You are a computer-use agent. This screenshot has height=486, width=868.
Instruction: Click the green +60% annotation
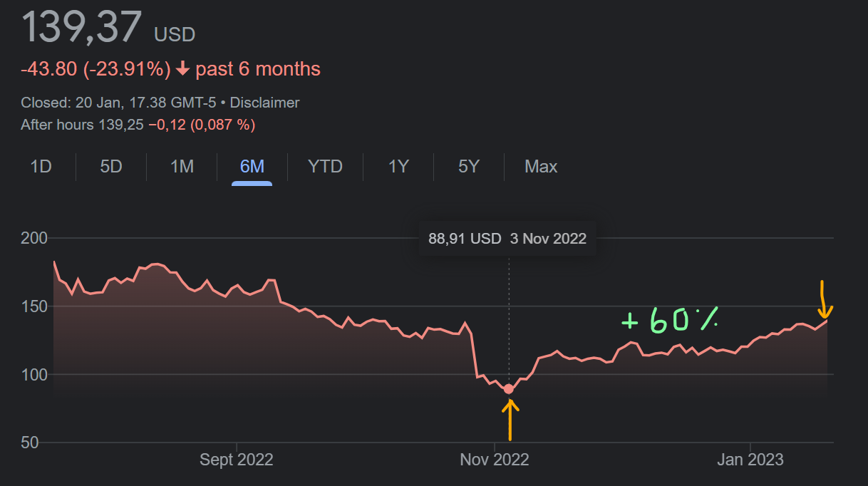[668, 321]
